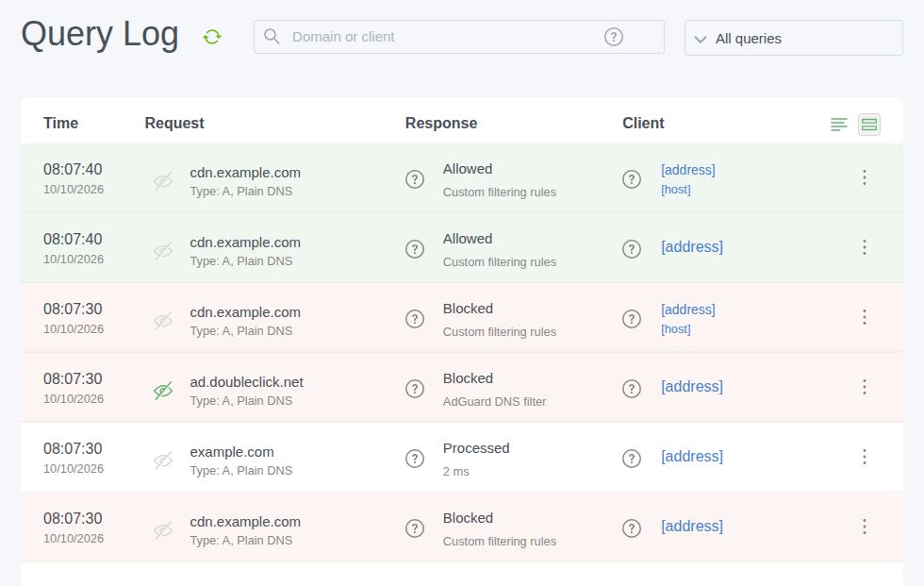Viewport: 924px width, 586px height.
Task: Open client info icon in Allowed row with [host]
Action: (x=632, y=178)
